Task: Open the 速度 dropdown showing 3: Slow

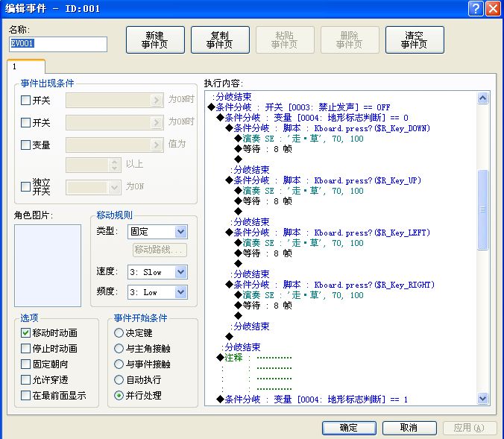Action: point(157,272)
